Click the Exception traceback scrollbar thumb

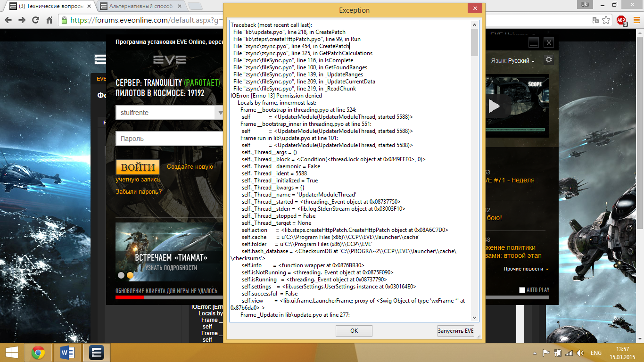(x=475, y=42)
